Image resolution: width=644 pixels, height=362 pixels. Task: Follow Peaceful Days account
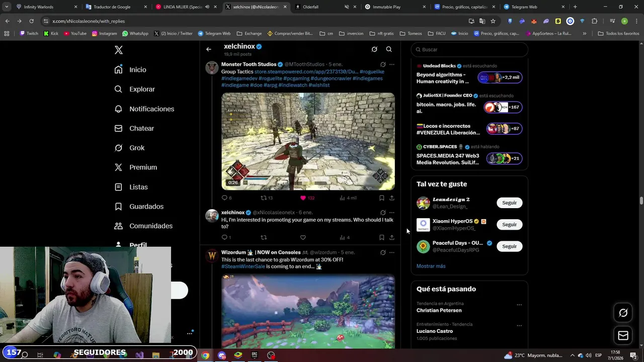point(509,246)
